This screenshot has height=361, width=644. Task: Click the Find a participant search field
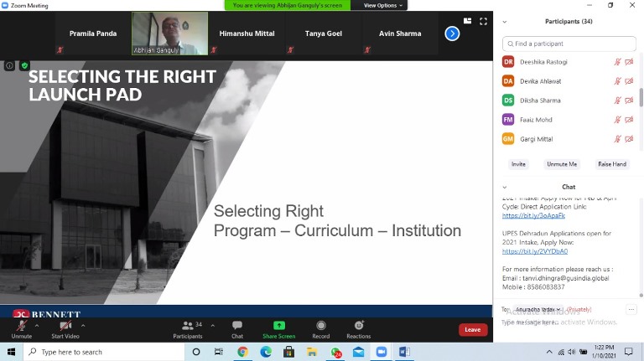click(x=569, y=44)
